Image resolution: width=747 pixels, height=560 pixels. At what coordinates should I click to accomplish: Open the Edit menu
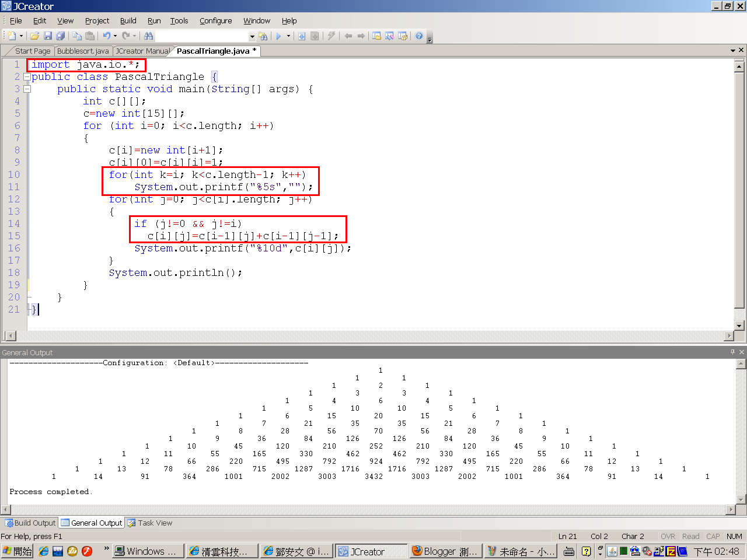(x=40, y=20)
